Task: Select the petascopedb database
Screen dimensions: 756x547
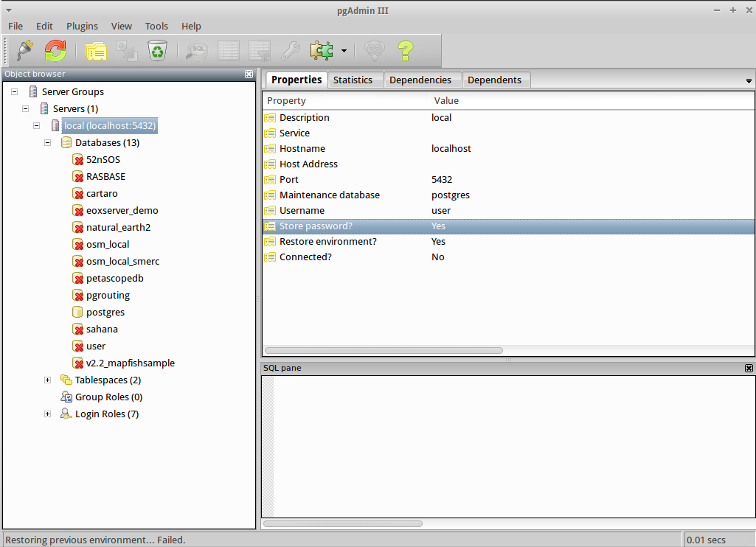Action: (x=115, y=278)
